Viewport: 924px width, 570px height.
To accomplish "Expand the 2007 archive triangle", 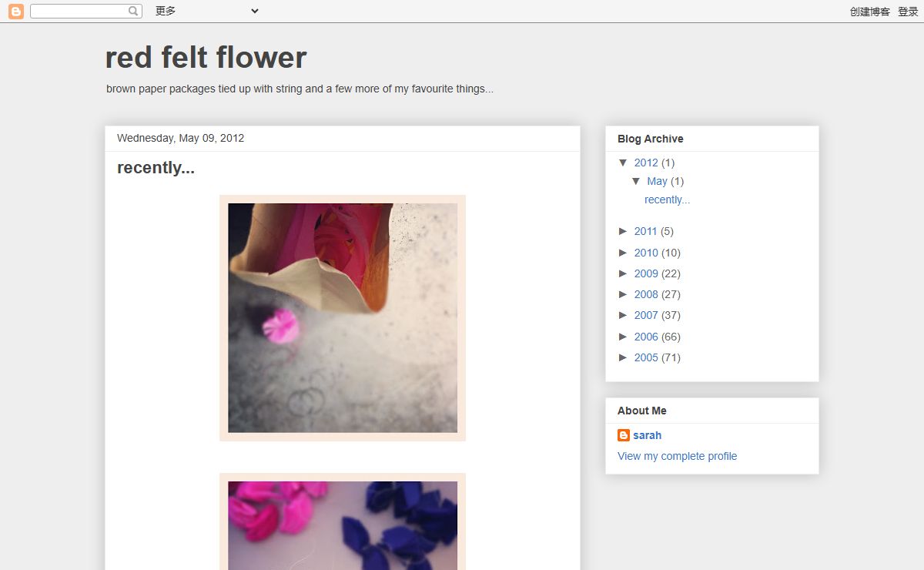I will coord(624,315).
